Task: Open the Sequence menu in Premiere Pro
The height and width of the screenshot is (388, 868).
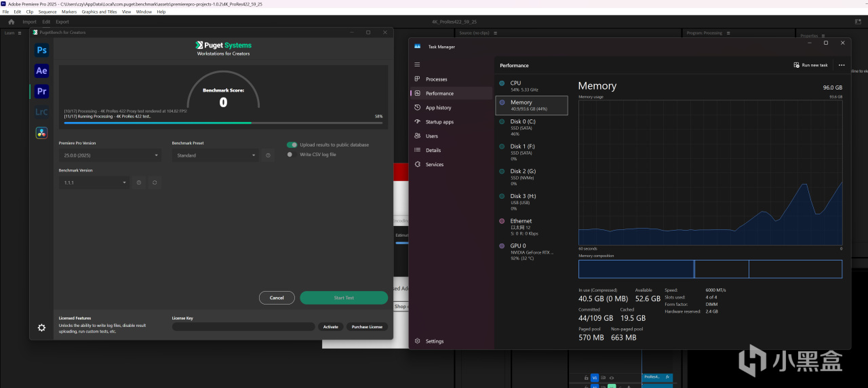Action: [47, 12]
